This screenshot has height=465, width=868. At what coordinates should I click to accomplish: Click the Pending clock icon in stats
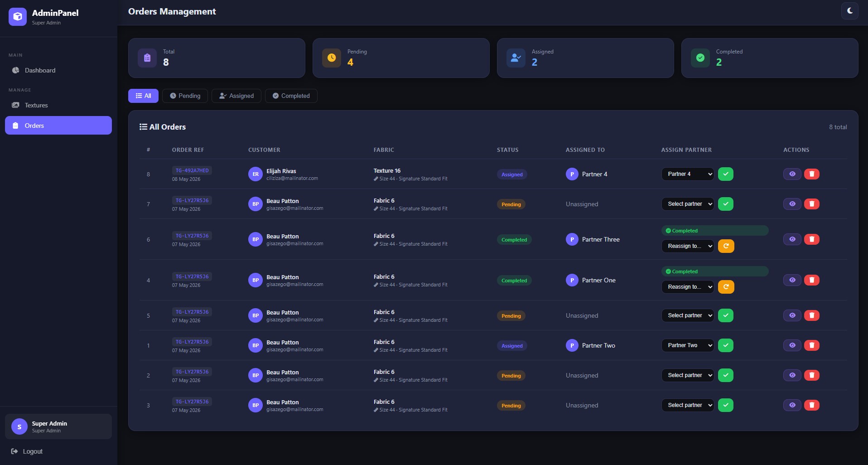332,58
